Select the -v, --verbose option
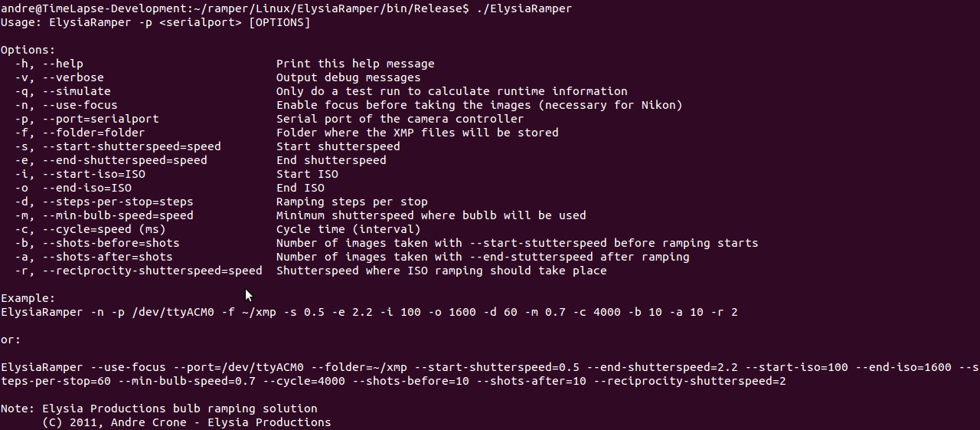 coord(59,77)
